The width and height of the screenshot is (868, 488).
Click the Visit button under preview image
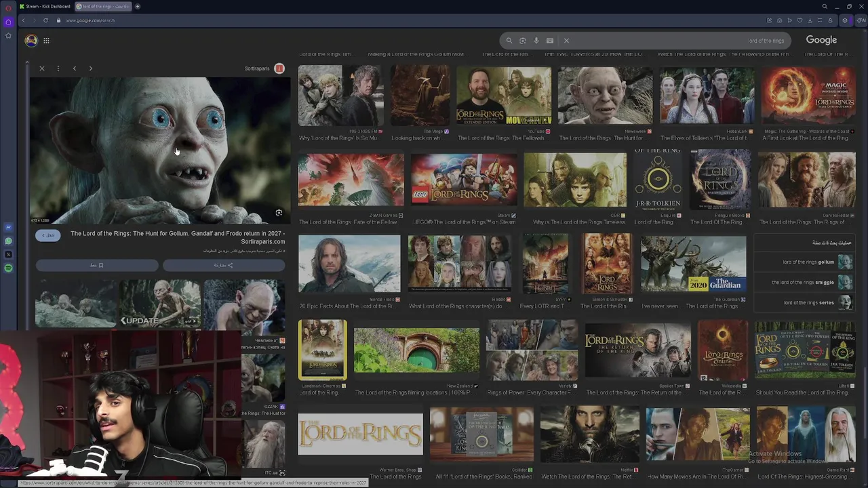pos(48,235)
